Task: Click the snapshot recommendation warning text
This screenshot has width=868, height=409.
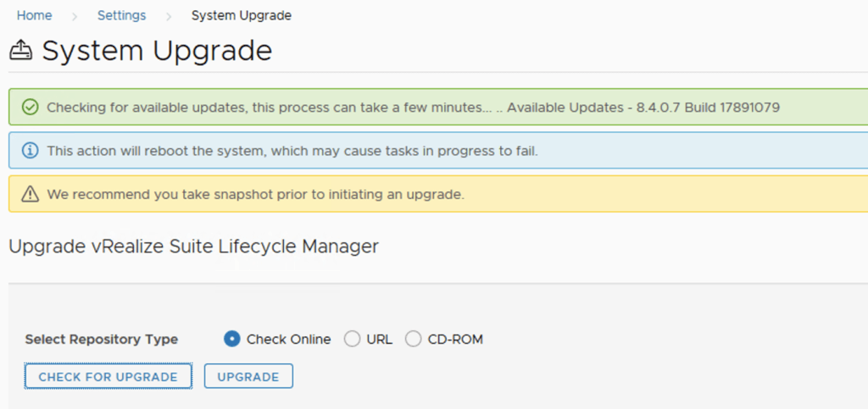Action: [255, 195]
